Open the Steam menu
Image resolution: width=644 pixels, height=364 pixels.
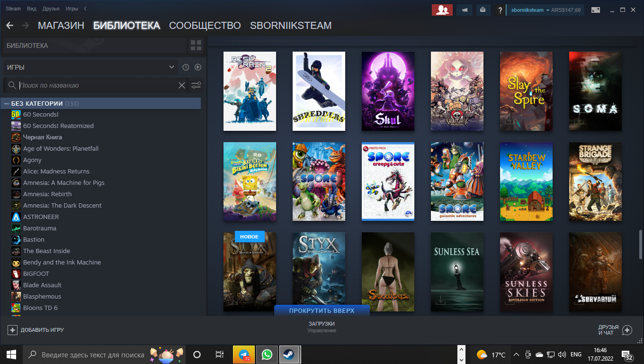(x=13, y=9)
